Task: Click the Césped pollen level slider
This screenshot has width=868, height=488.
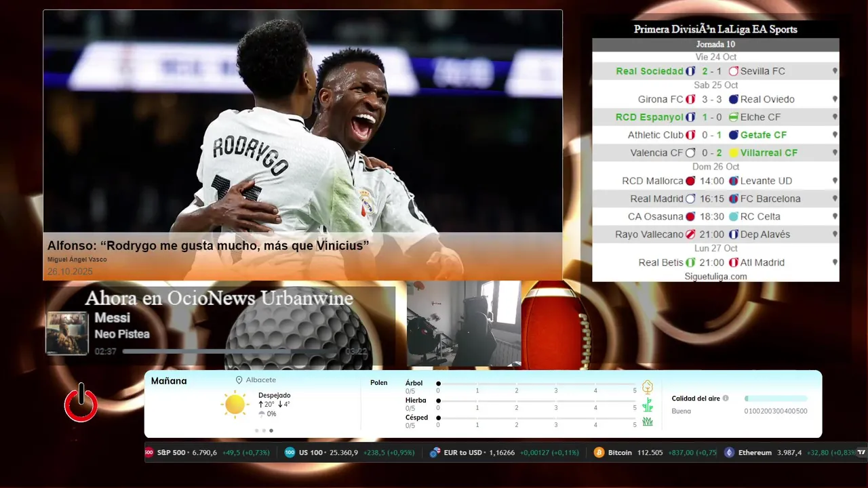Action: click(536, 418)
